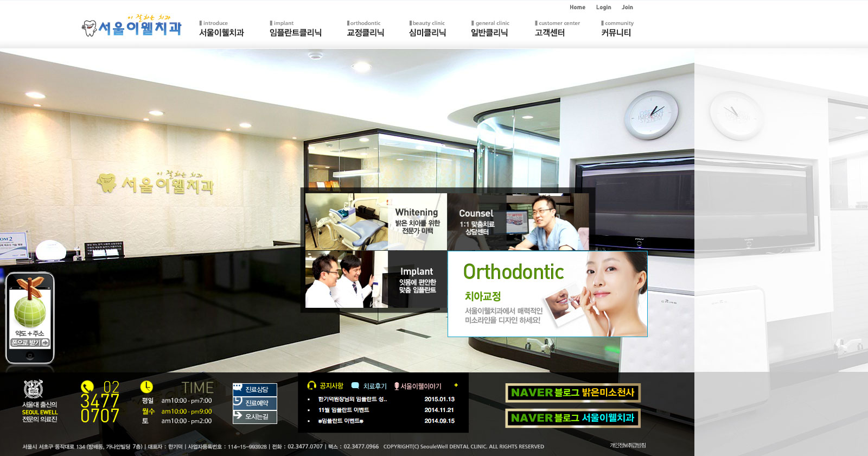868x456 pixels.
Task: Click the Login link
Action: tap(603, 7)
